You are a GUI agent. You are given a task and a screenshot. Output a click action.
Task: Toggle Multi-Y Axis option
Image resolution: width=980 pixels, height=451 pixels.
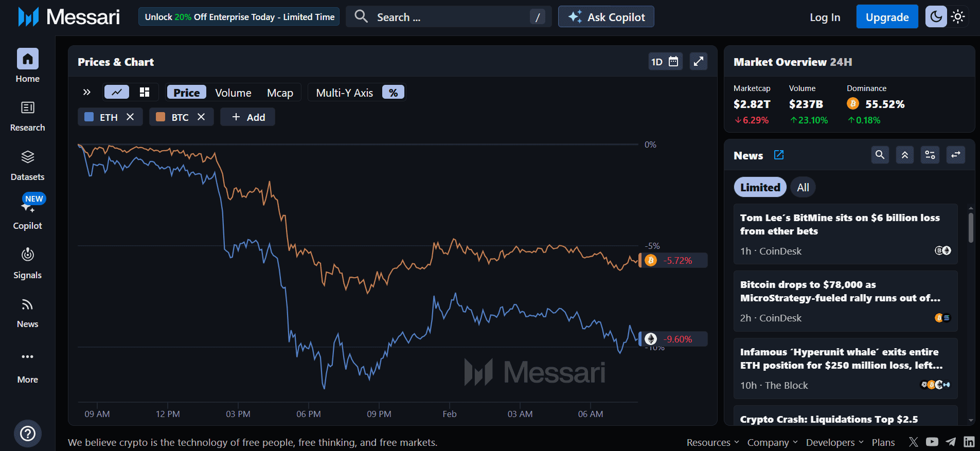tap(345, 93)
